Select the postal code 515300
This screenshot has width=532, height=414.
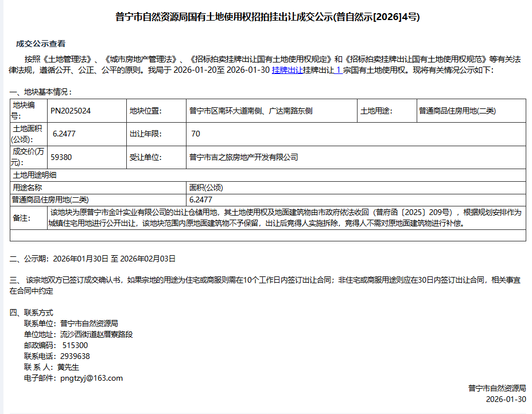click(75, 345)
